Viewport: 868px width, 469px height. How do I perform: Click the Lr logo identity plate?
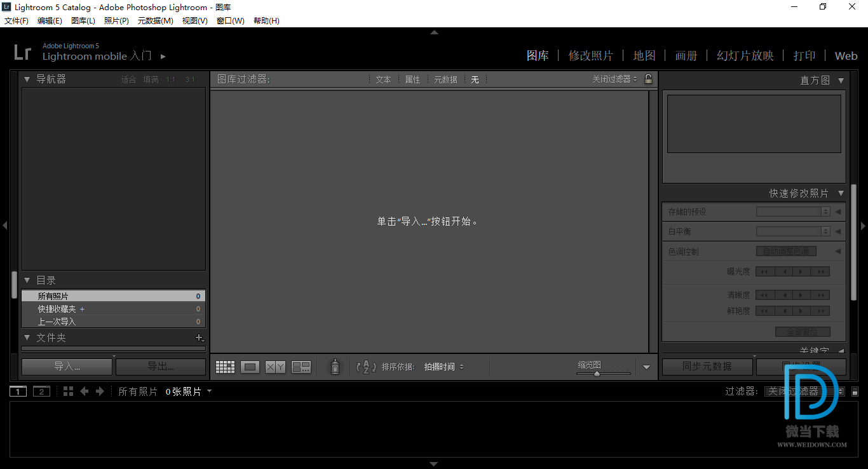(22, 52)
